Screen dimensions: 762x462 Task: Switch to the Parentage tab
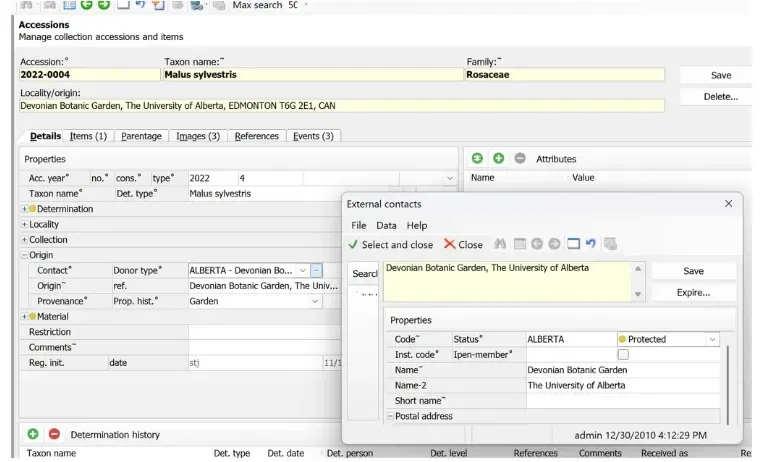click(x=141, y=136)
